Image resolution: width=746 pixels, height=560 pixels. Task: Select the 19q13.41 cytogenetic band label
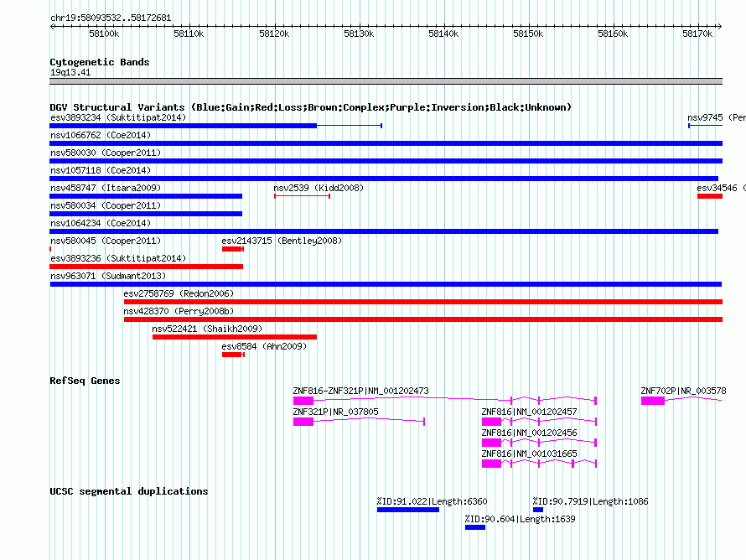pos(70,72)
